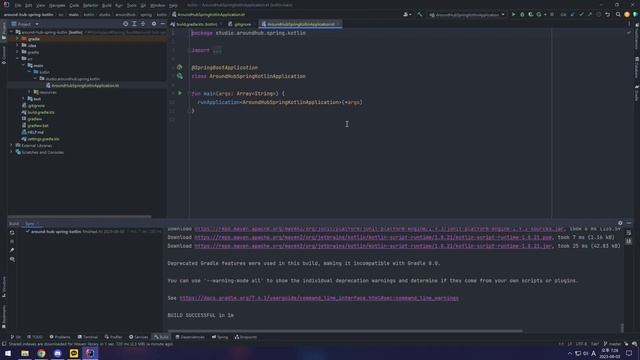Open the Window menu
Viewport: 640px width, 360px height.
point(158,5)
